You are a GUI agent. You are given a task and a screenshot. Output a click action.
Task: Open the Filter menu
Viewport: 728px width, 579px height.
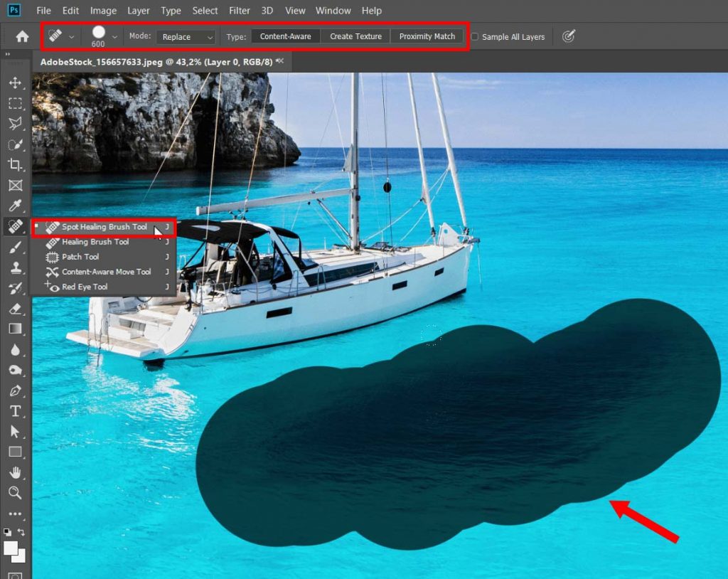coord(239,10)
